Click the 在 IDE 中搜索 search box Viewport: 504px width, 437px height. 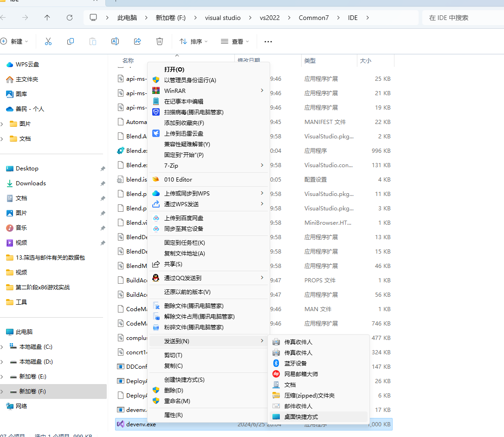pos(463,18)
